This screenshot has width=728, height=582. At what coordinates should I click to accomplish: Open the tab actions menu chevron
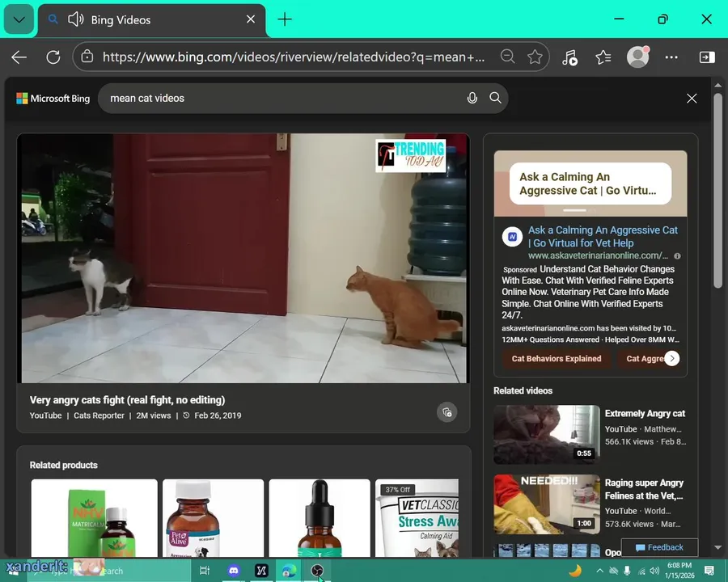(x=19, y=19)
